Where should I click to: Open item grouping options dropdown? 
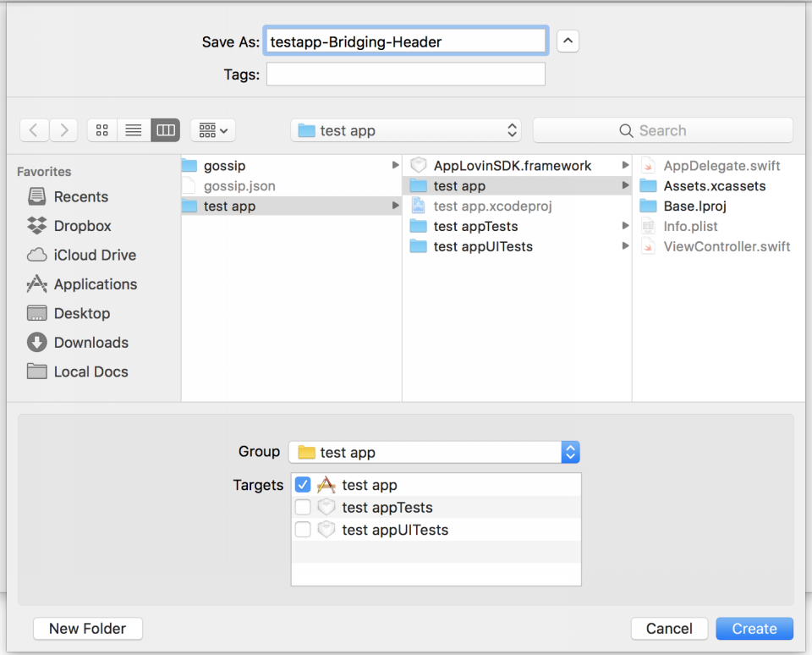click(213, 130)
